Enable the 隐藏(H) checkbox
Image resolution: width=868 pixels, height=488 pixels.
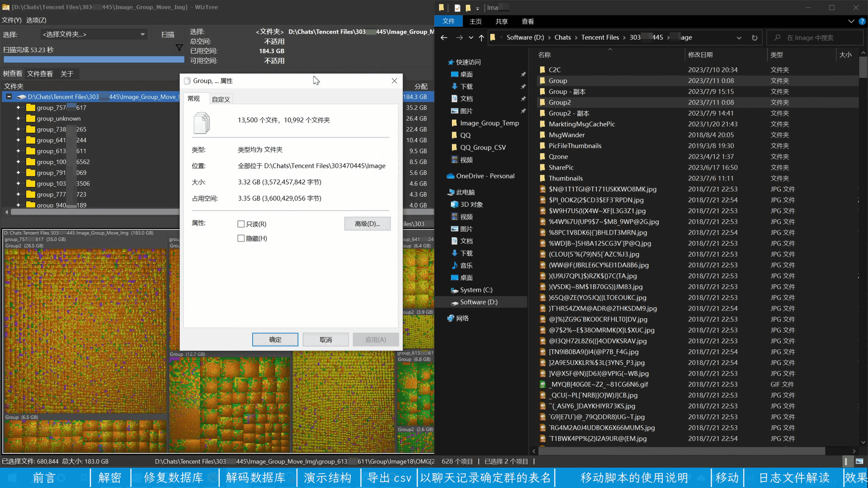tap(241, 238)
